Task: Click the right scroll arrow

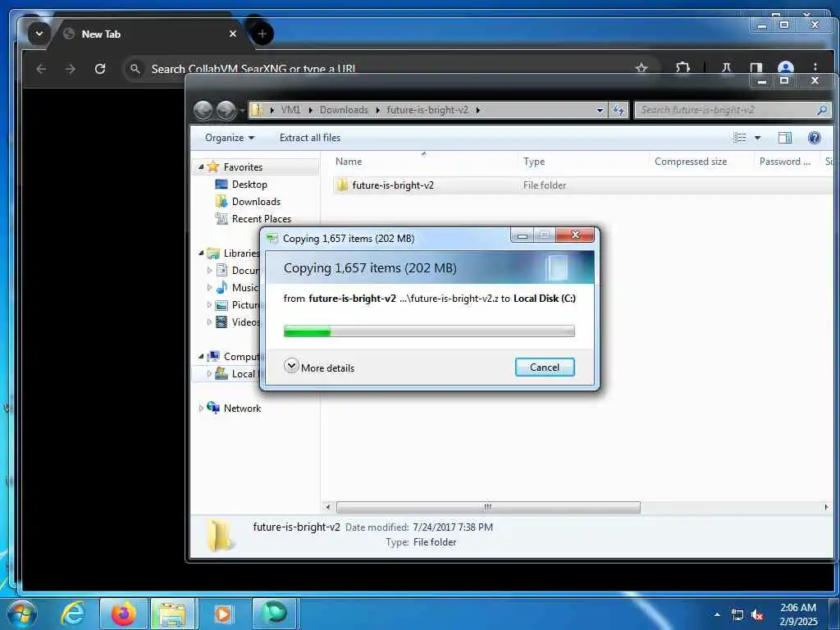Action: point(825,507)
